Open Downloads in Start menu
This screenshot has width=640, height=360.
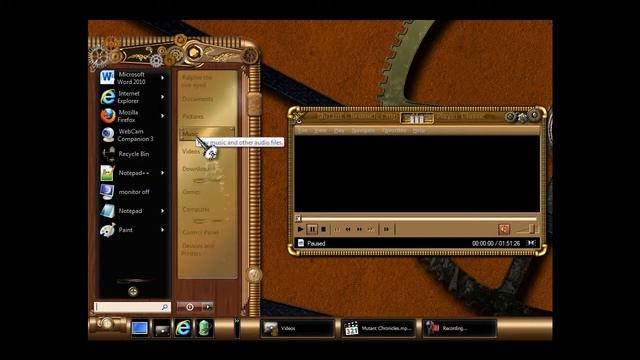197,169
